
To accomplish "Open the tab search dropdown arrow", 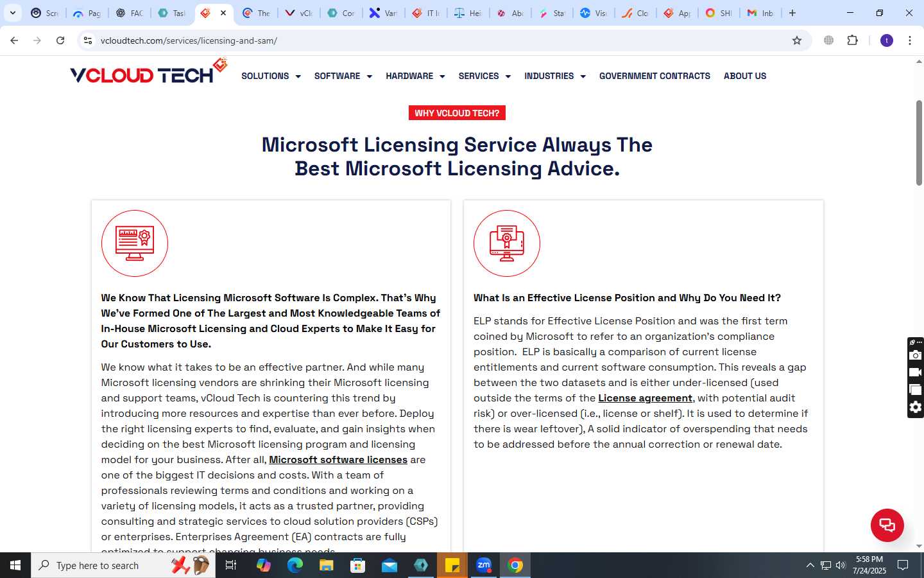I will pos(13,13).
